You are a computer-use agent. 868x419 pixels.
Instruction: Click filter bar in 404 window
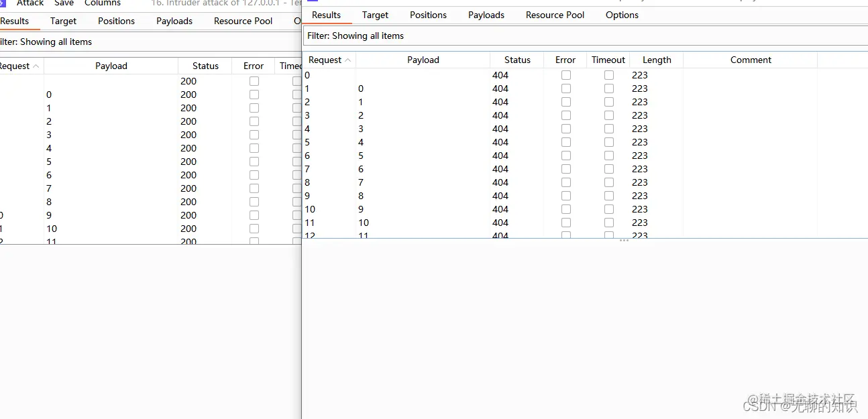585,36
